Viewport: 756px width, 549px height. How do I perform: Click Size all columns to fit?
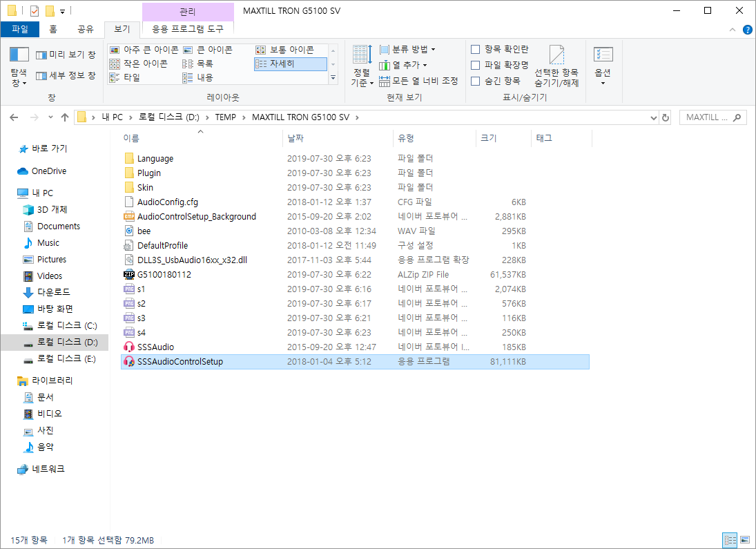click(418, 81)
